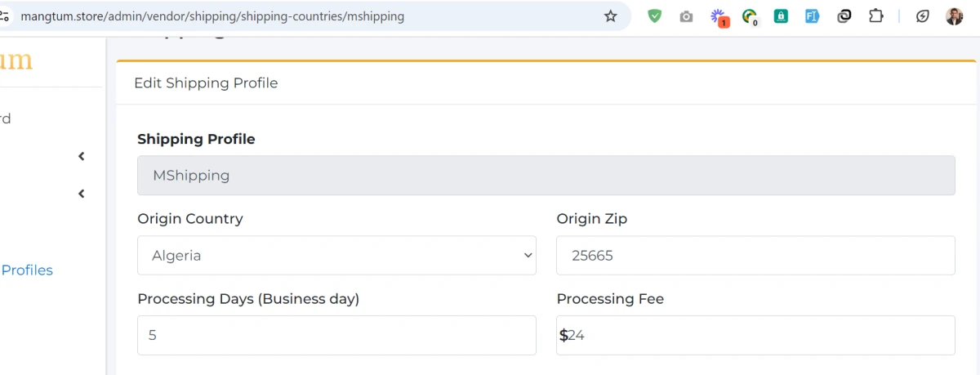This screenshot has width=980, height=375.
Task: Focus the Origin Zip field
Action: (x=755, y=256)
